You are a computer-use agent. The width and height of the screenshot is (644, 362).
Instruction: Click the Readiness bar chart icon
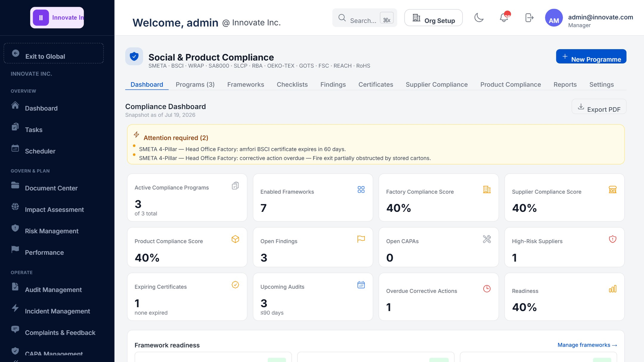[x=612, y=289]
